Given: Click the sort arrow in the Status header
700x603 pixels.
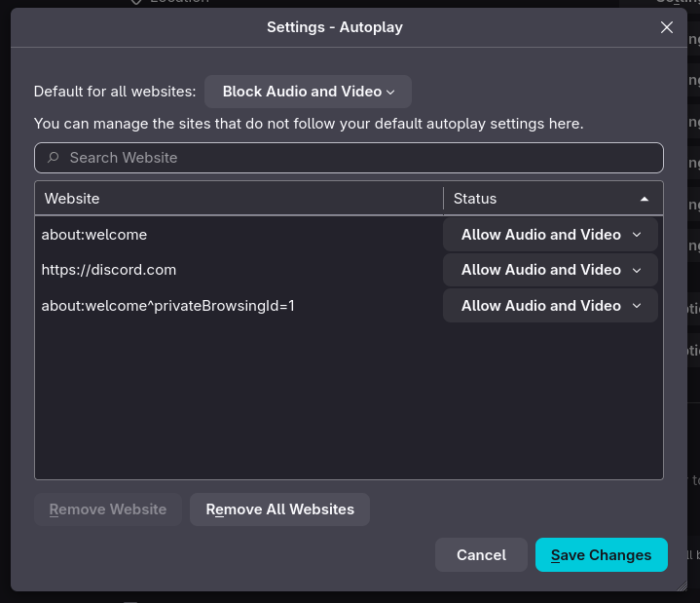Looking at the screenshot, I should click(645, 199).
